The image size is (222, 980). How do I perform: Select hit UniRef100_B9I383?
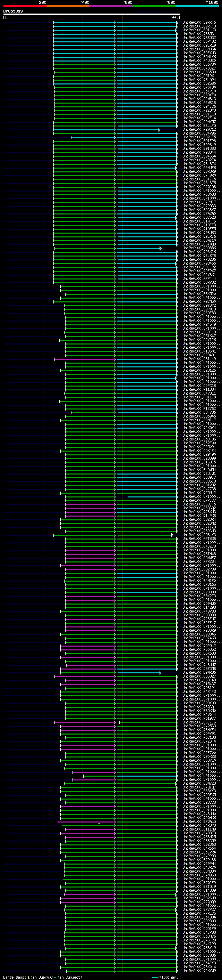(199, 148)
